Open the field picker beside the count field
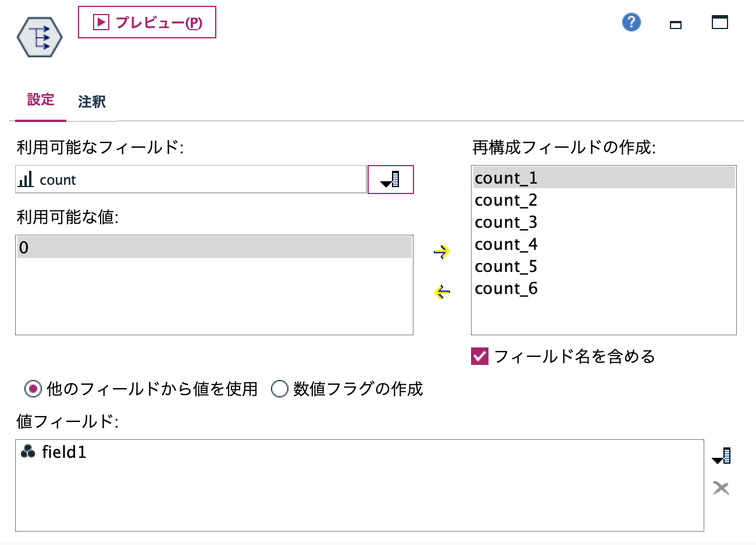The width and height of the screenshot is (756, 545). tap(390, 180)
